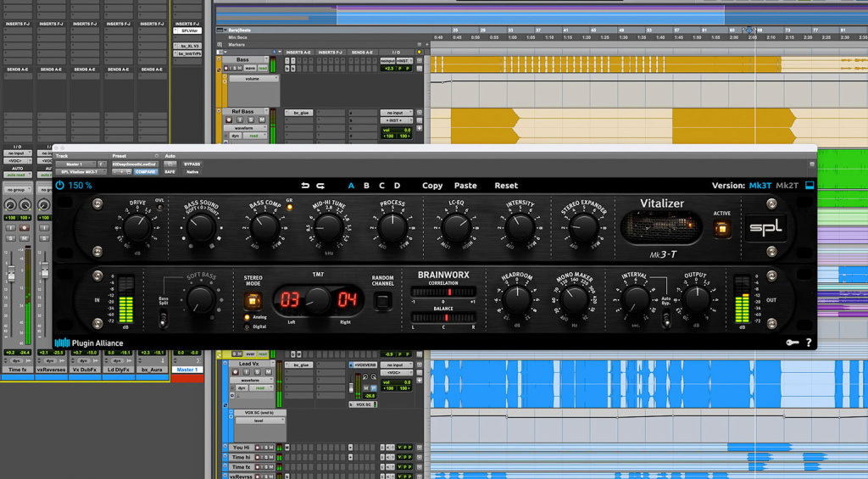Click the Paste button

click(x=465, y=186)
